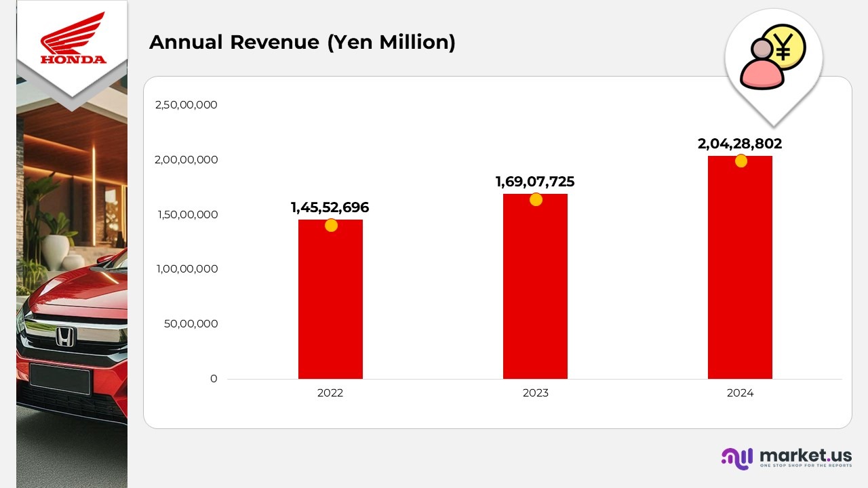The height and width of the screenshot is (488, 868).
Task: Click the 2024 axis label
Action: point(740,393)
